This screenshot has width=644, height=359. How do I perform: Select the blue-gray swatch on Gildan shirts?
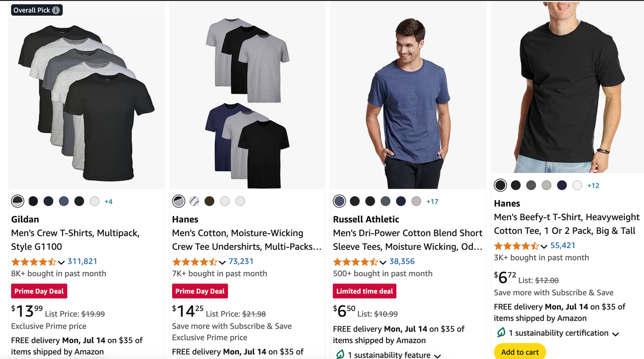[x=64, y=201]
